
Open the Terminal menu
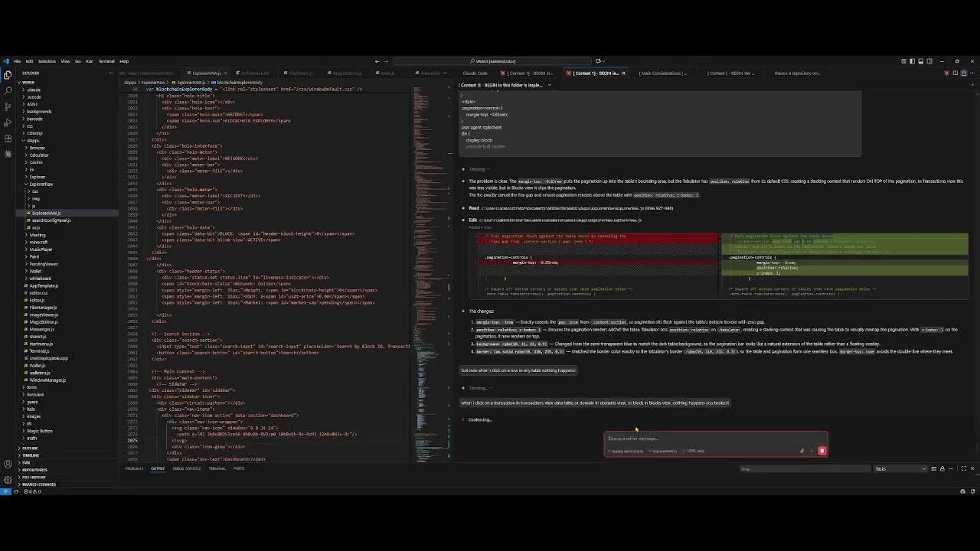(x=106, y=61)
